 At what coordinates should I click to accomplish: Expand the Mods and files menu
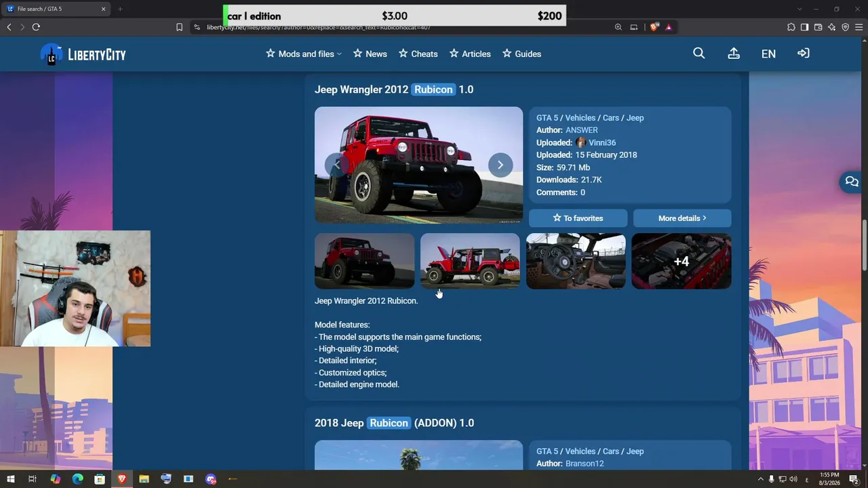[x=304, y=54]
